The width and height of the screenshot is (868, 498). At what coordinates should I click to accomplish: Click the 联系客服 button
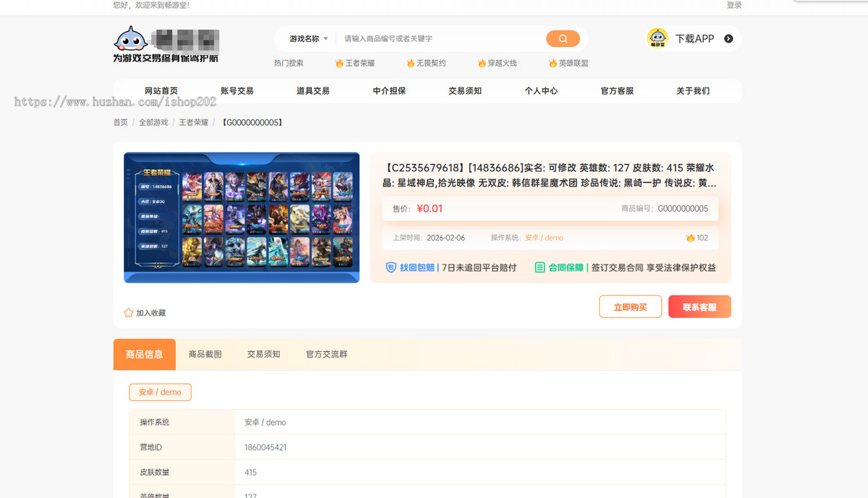(x=699, y=306)
